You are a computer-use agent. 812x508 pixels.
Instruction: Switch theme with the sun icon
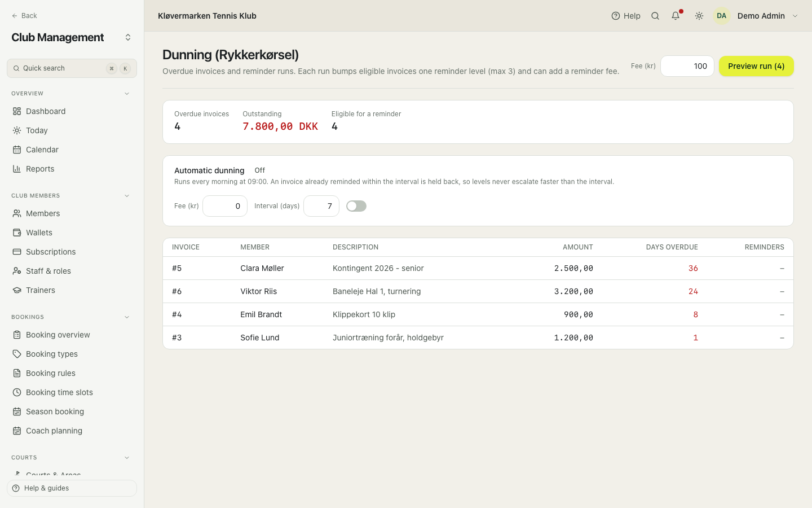(699, 16)
